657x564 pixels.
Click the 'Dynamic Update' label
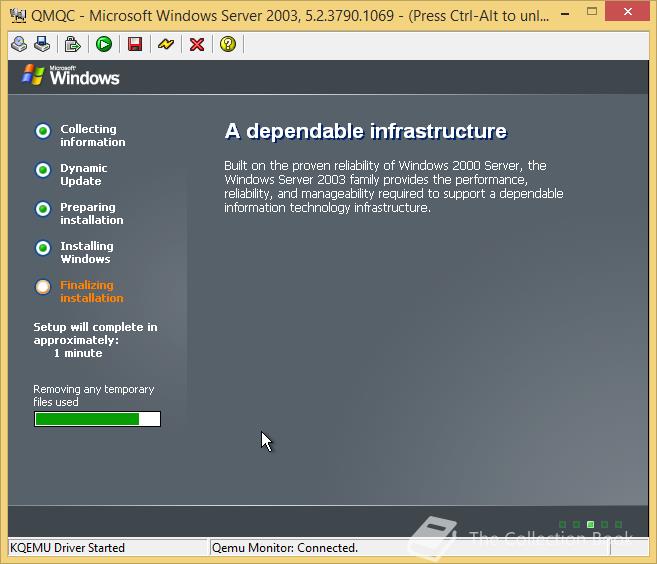83,174
